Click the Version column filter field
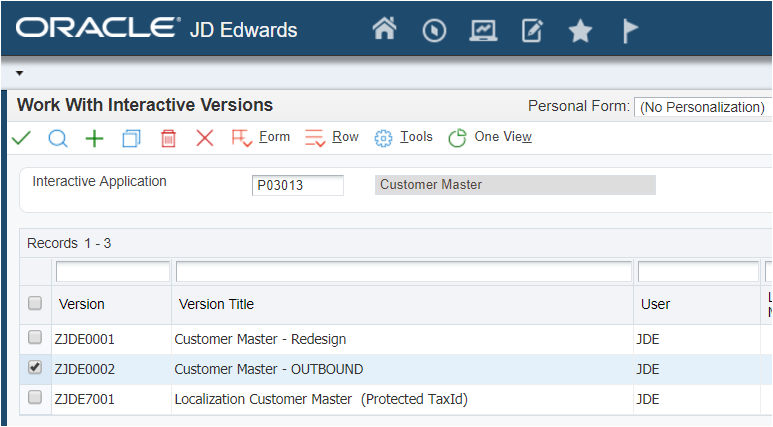Screen dimensions: 773x427 113,272
